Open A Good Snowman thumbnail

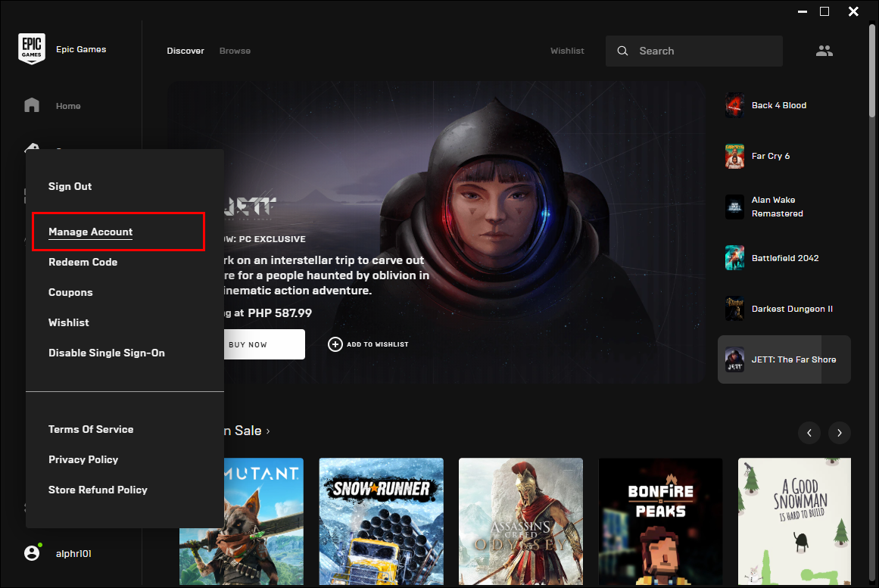(794, 521)
